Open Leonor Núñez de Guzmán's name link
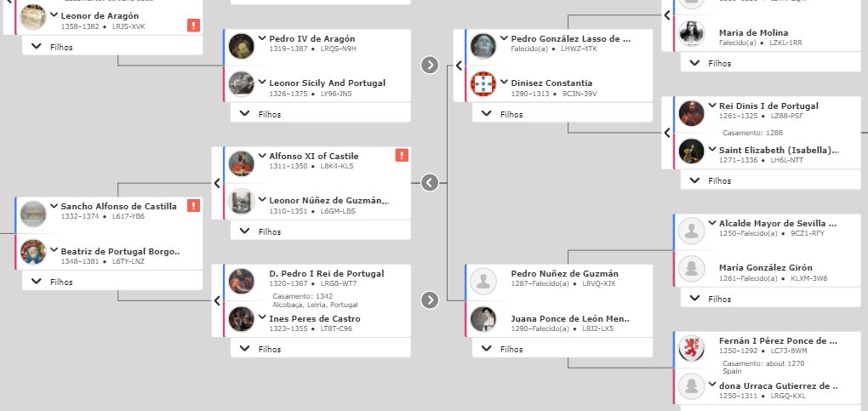The width and height of the screenshot is (868, 411). [328, 201]
